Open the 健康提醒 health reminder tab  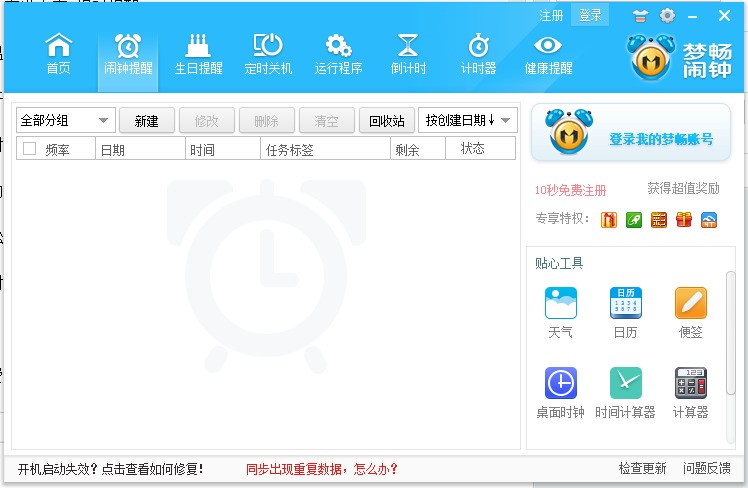[x=548, y=55]
